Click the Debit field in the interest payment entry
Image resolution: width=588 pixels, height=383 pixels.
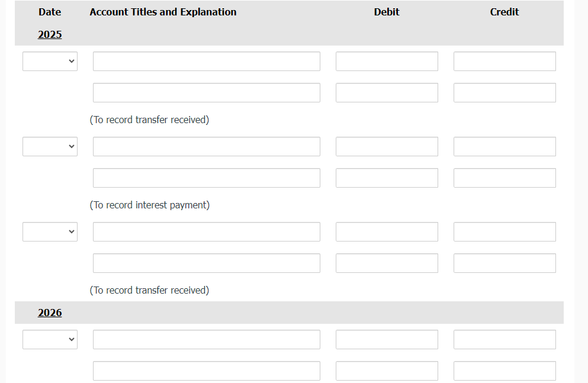386,146
